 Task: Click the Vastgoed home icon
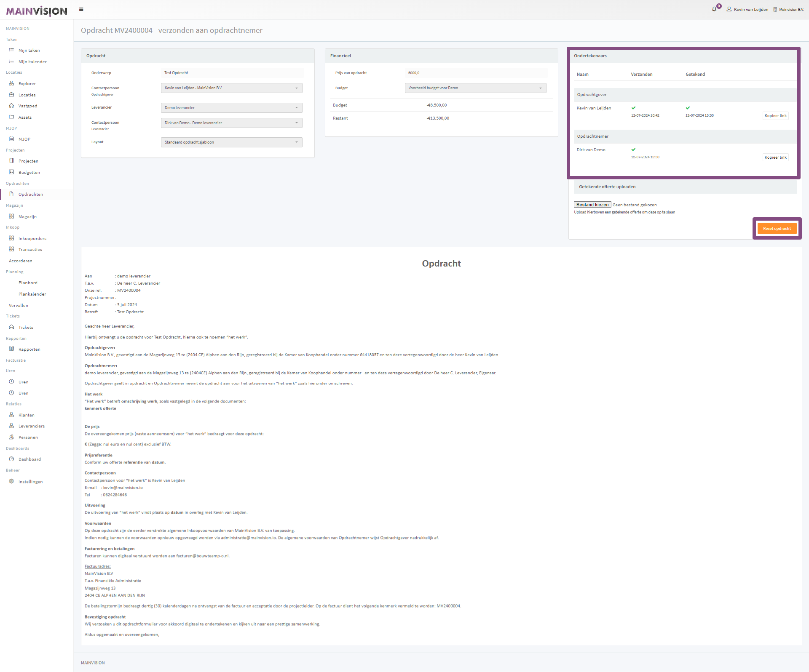pos(11,106)
